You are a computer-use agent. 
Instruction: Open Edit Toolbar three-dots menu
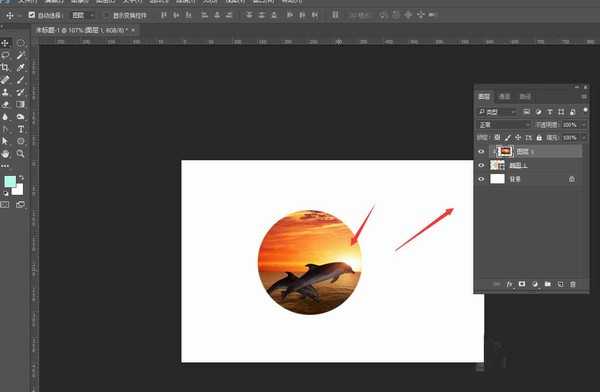5,166
